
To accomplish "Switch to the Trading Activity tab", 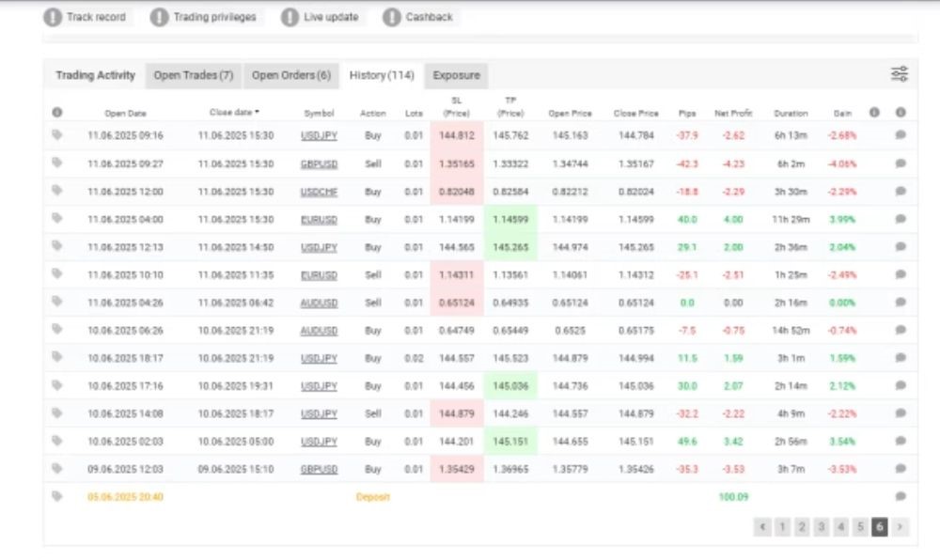I will (x=95, y=75).
